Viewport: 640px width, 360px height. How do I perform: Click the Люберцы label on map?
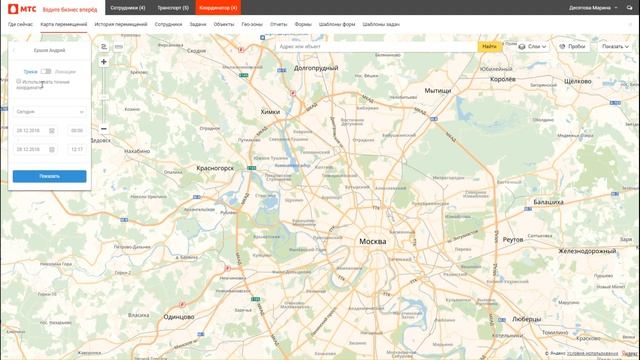(527, 319)
